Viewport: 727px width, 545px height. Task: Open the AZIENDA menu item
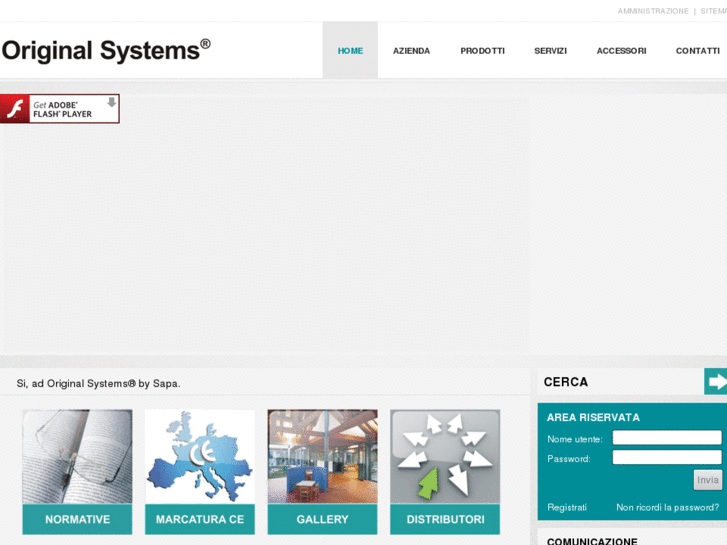coord(411,51)
